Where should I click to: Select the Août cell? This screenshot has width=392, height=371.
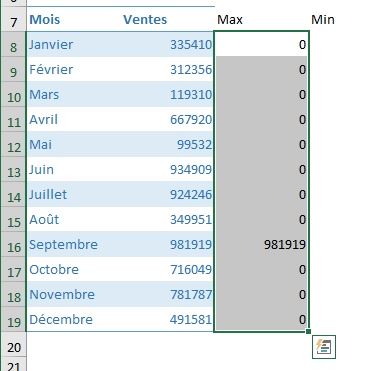pyautogui.click(x=74, y=219)
